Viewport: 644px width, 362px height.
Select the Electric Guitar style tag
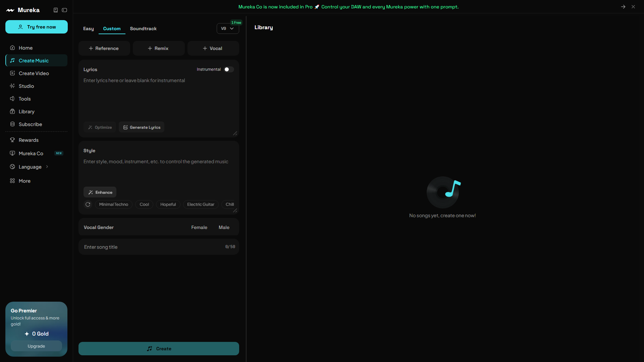pos(201,204)
